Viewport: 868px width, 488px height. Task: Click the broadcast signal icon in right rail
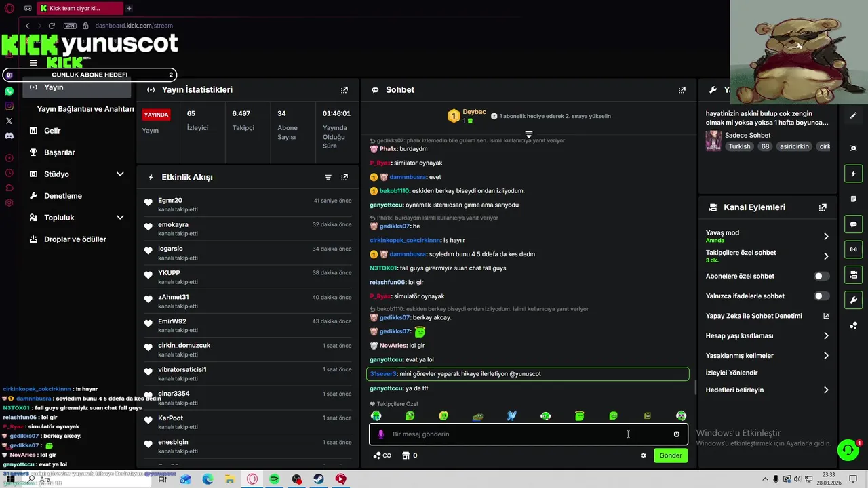click(854, 249)
